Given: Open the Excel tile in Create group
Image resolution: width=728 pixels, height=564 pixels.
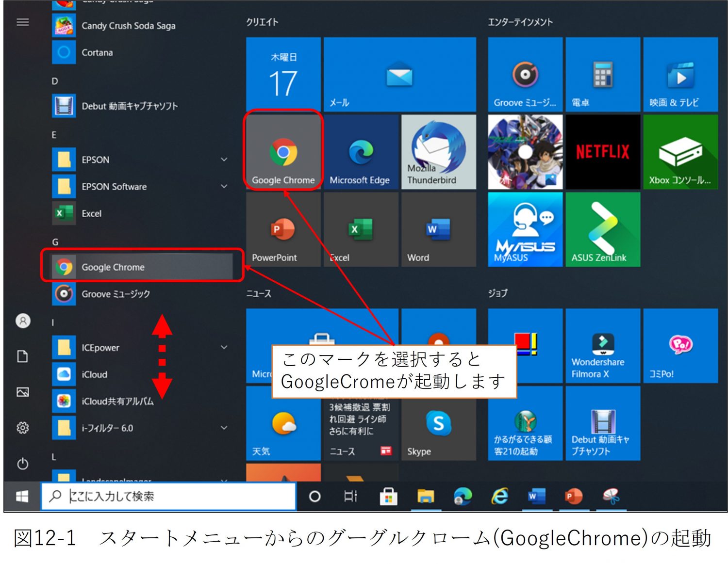Looking at the screenshot, I should pos(361,229).
